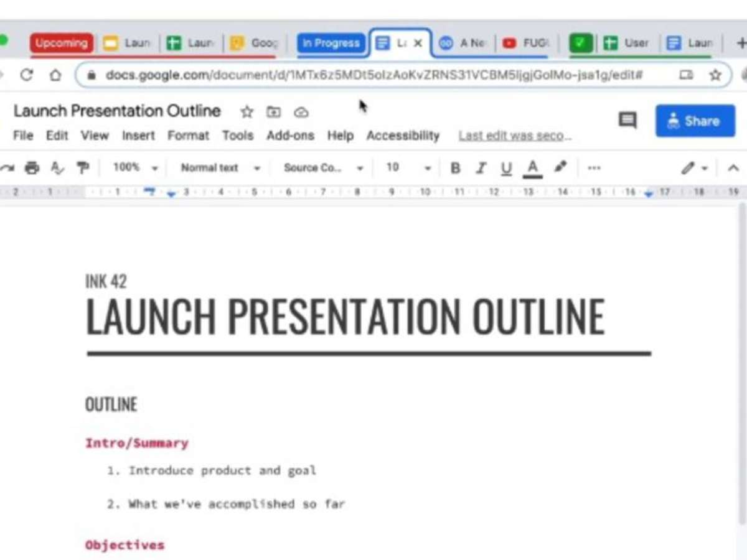Screen dimensions: 747x560
Task: Open the Insert menu
Action: click(x=138, y=136)
